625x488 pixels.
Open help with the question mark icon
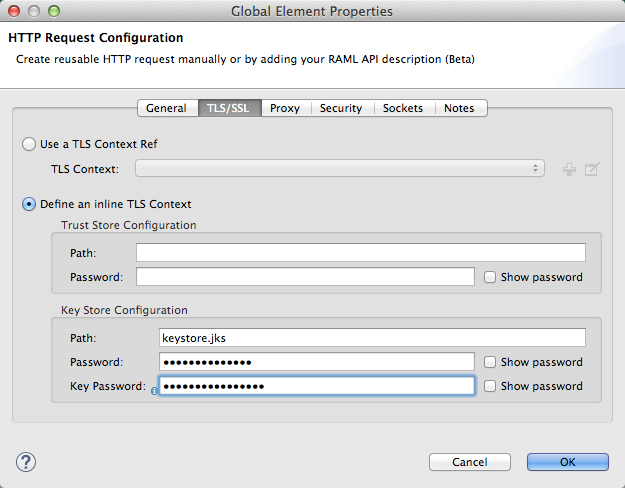[x=27, y=461]
